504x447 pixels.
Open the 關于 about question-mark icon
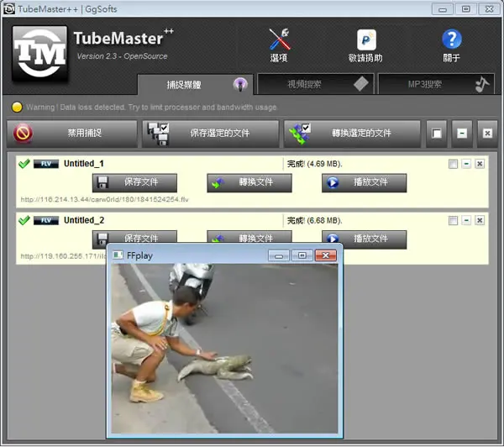(x=452, y=39)
